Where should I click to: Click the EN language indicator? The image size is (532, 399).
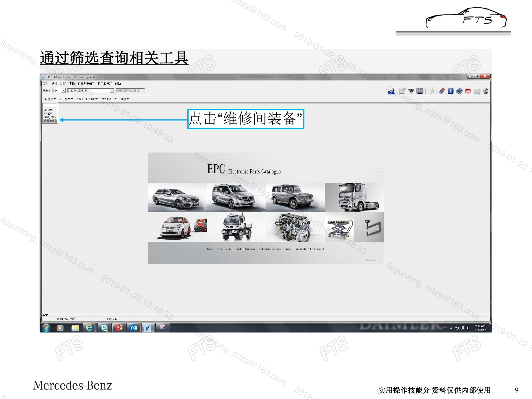[445, 327]
